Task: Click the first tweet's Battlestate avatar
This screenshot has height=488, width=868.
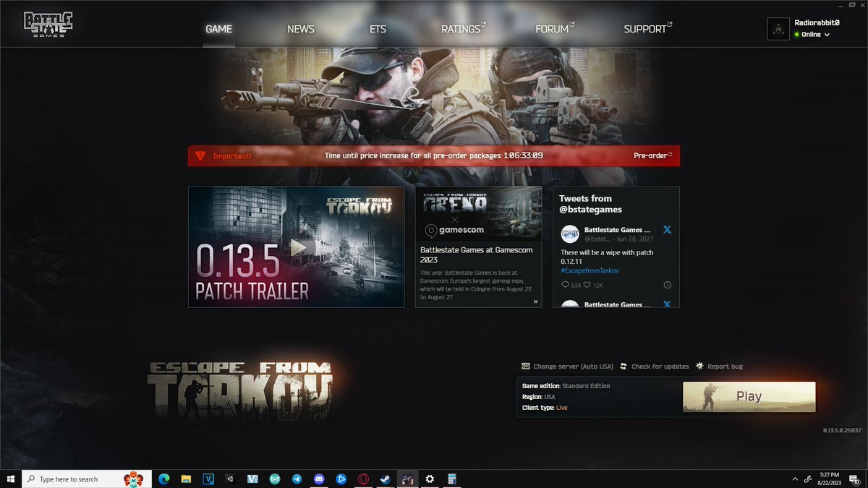Action: pyautogui.click(x=570, y=234)
